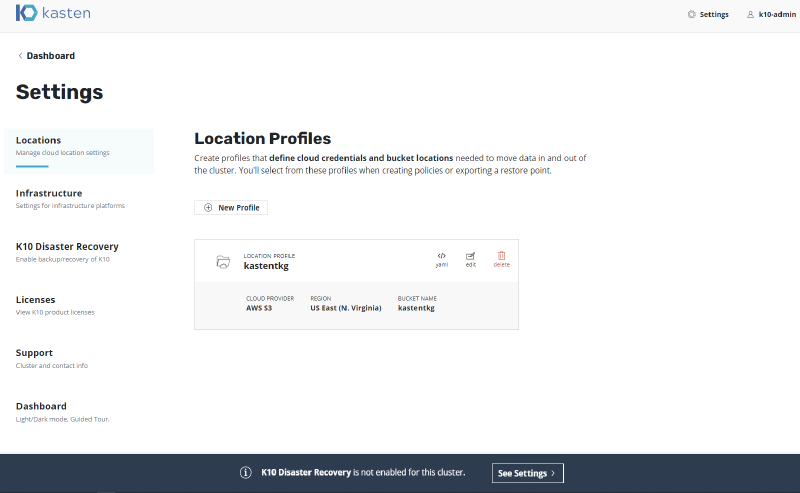Click the K10 Disaster Recovery banner text
Image resolution: width=800 pixels, height=493 pixels.
363,473
